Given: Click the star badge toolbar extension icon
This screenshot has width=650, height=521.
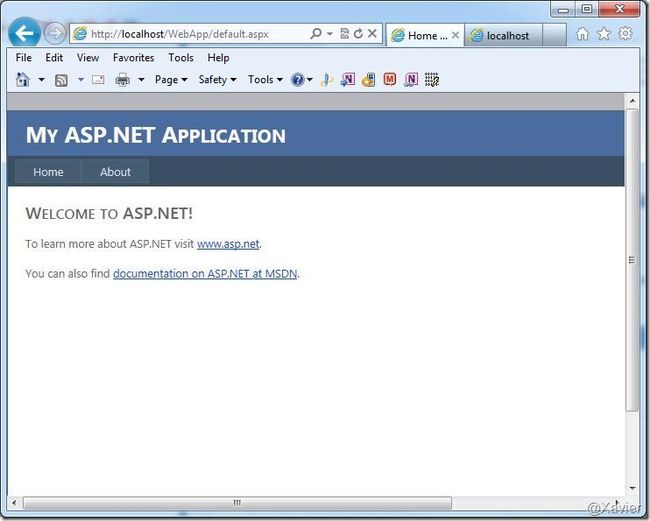Looking at the screenshot, I should coord(369,79).
